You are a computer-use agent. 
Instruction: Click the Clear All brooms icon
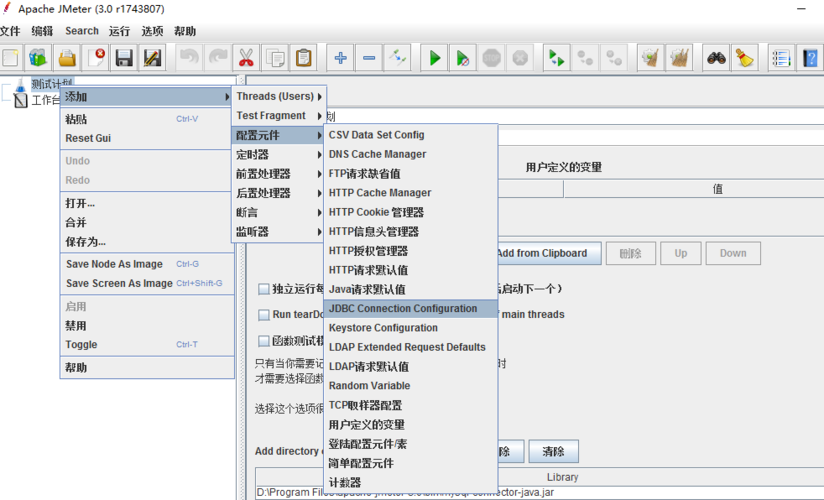tap(679, 57)
